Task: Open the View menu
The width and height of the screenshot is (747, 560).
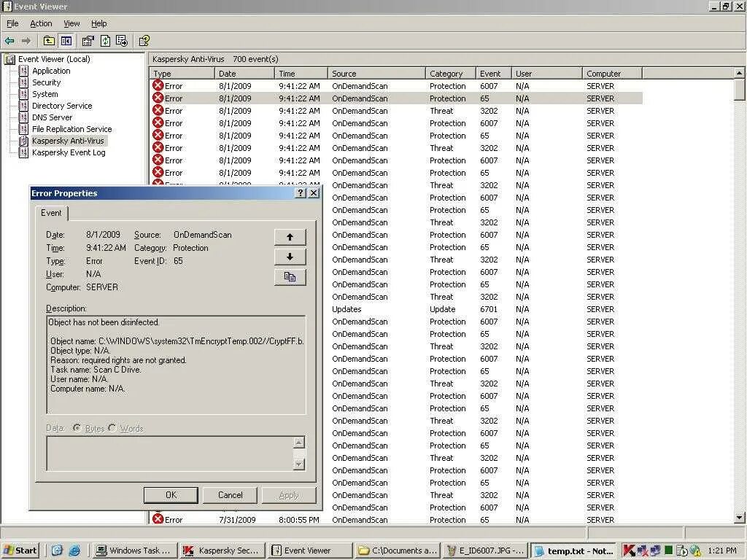Action: [71, 23]
